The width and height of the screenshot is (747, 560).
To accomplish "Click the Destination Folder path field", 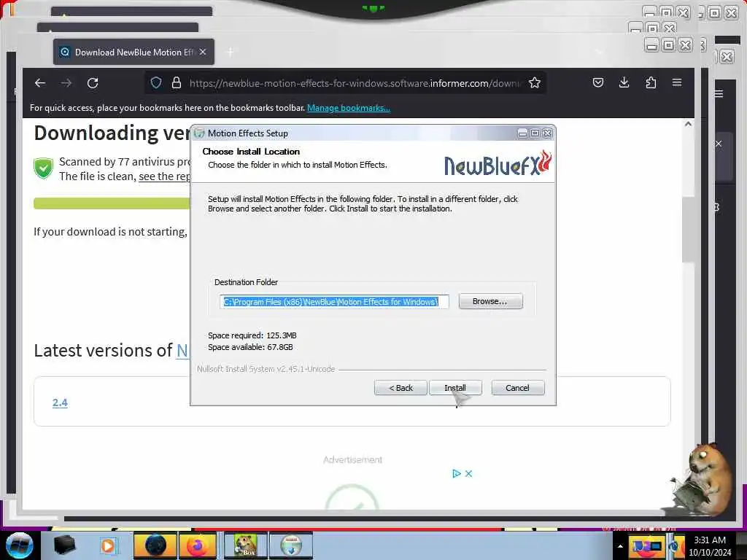I will tap(334, 301).
